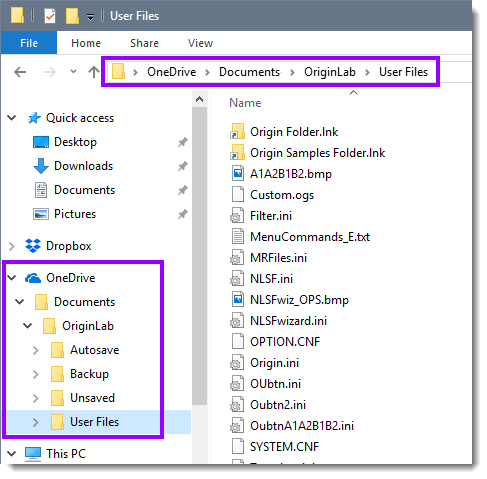487x479 pixels.
Task: Select Origin.ini settings file icon
Action: click(237, 363)
